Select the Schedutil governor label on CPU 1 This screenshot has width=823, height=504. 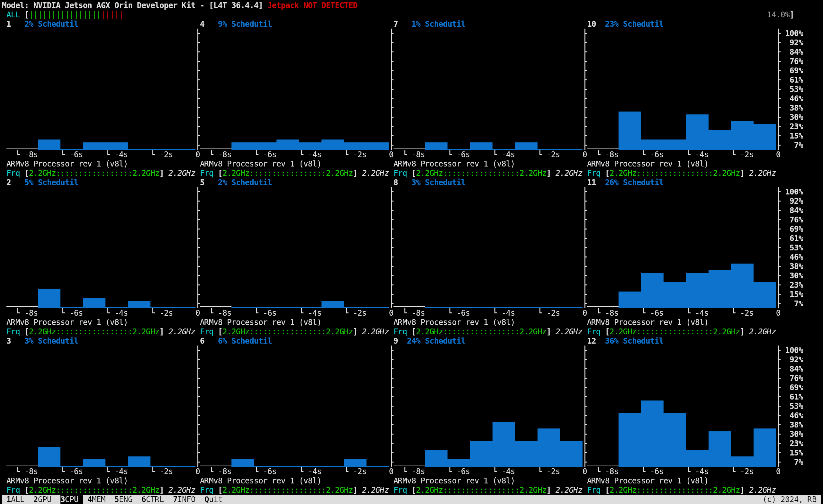[x=58, y=24]
